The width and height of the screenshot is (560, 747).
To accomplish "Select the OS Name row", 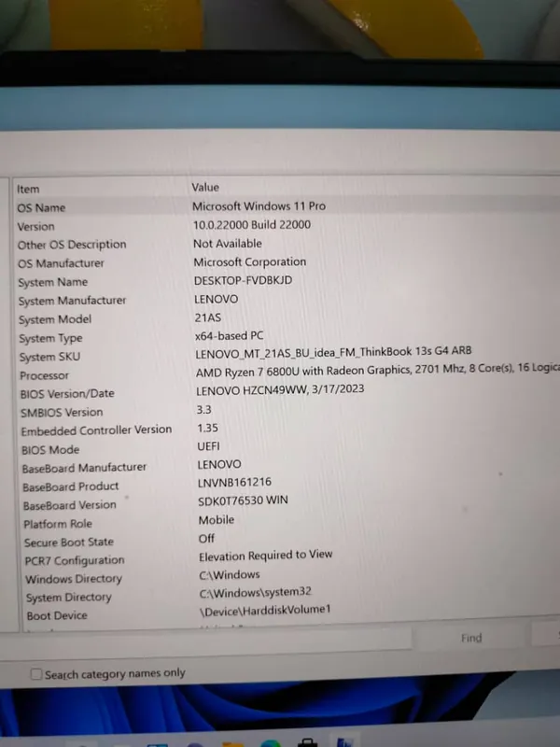I will coord(42,207).
